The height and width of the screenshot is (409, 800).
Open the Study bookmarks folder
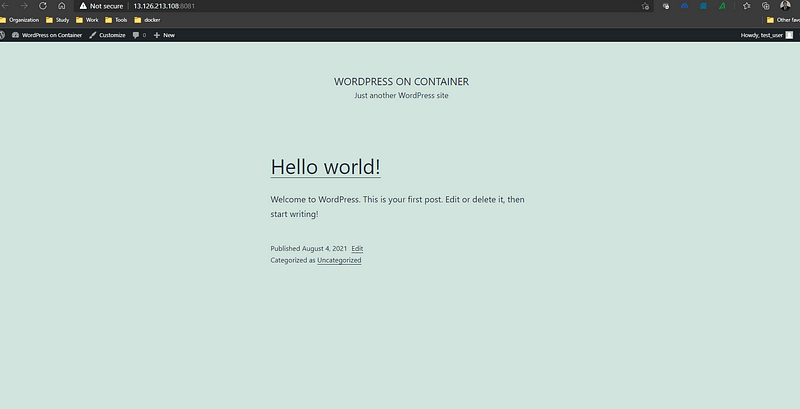point(58,20)
